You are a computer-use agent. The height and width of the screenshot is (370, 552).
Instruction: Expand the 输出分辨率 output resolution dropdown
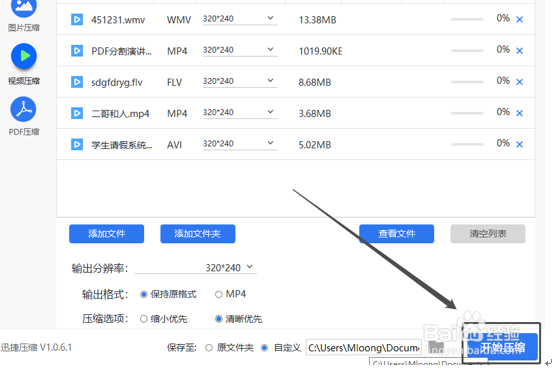click(x=196, y=268)
